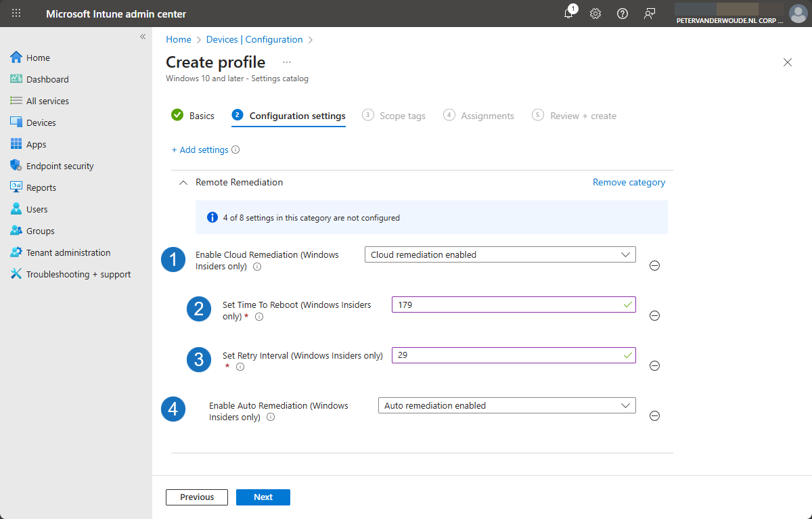Open the app launcher waffle icon
This screenshot has width=812, height=519.
(16, 14)
